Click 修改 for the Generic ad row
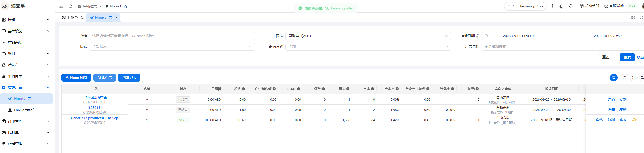 623,120
